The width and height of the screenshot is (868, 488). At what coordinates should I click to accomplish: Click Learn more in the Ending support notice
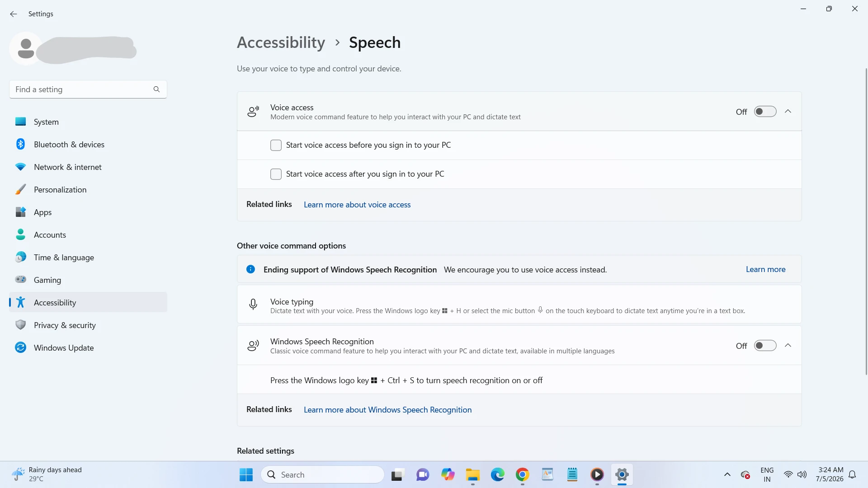(765, 269)
